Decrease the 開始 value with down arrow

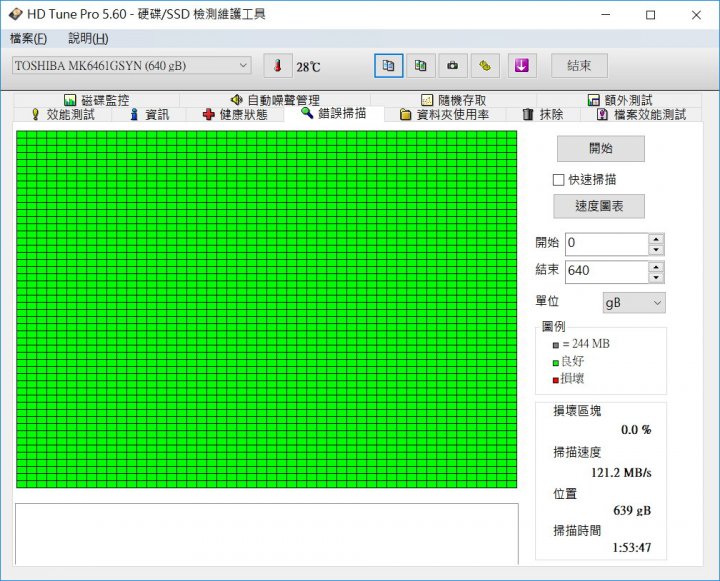(x=656, y=249)
